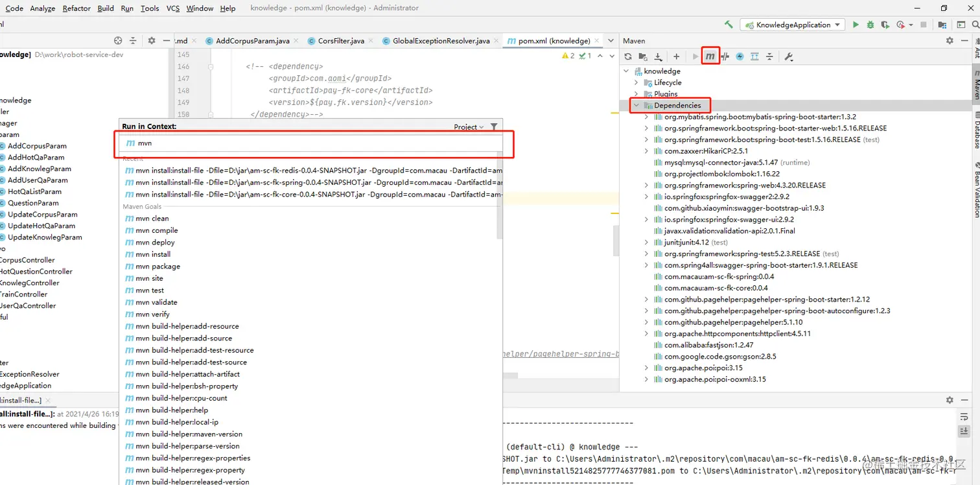Click the Expand All icon in Maven toolbar
Image resolution: width=980 pixels, height=485 pixels.
754,57
